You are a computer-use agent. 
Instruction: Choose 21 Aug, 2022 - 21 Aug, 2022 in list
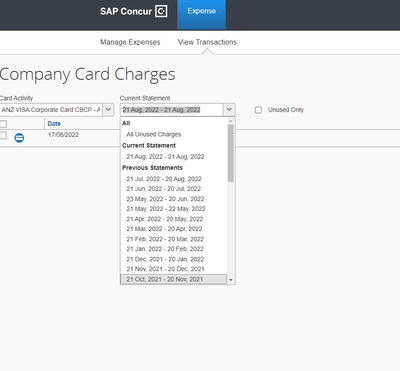pyautogui.click(x=165, y=157)
